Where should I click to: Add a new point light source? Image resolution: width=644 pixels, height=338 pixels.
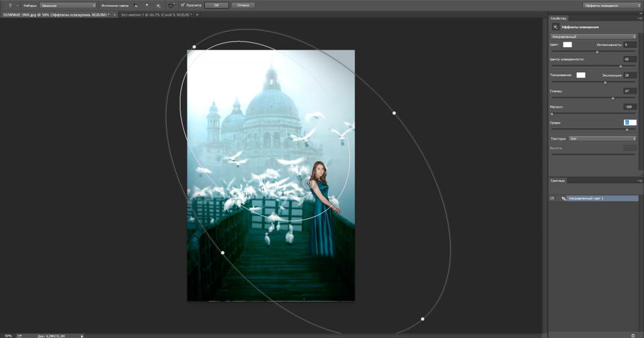[x=147, y=5]
